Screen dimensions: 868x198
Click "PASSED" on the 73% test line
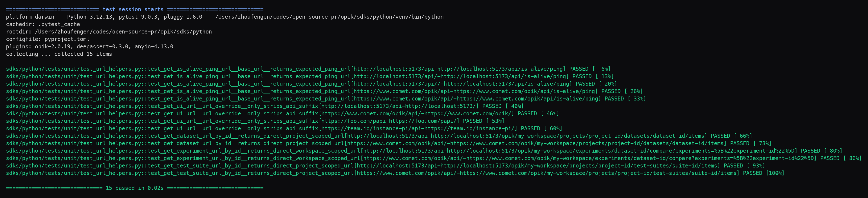740,143
